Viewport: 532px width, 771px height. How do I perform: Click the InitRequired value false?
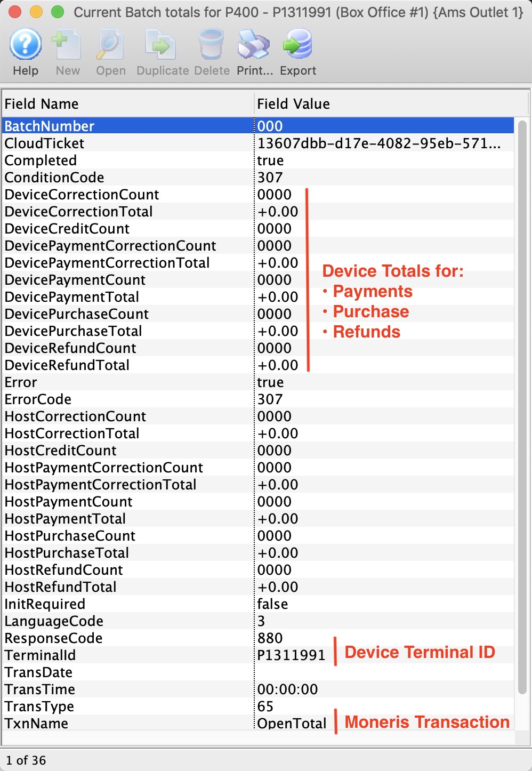click(x=272, y=604)
